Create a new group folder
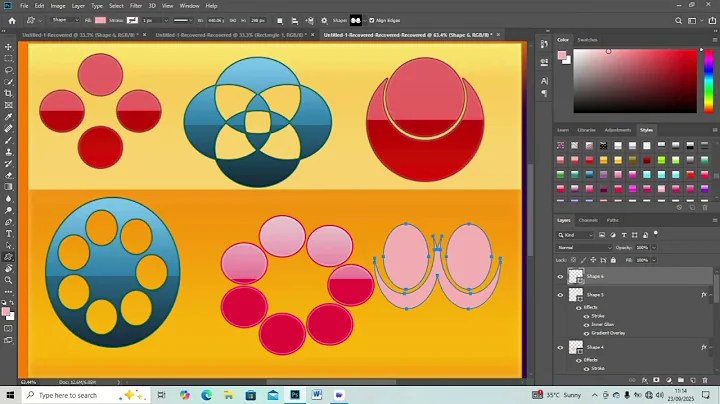The width and height of the screenshot is (720, 404). pyautogui.click(x=681, y=380)
